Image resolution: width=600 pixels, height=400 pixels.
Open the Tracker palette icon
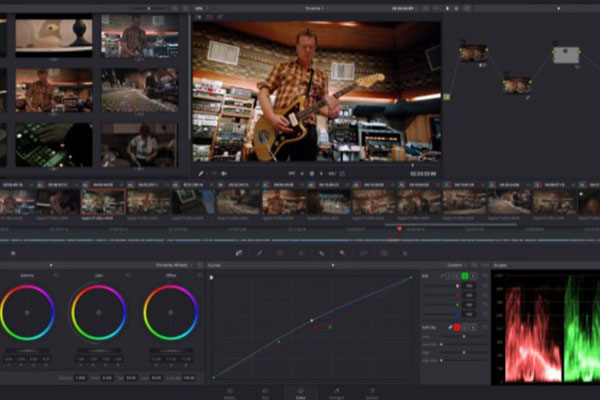coord(301,253)
